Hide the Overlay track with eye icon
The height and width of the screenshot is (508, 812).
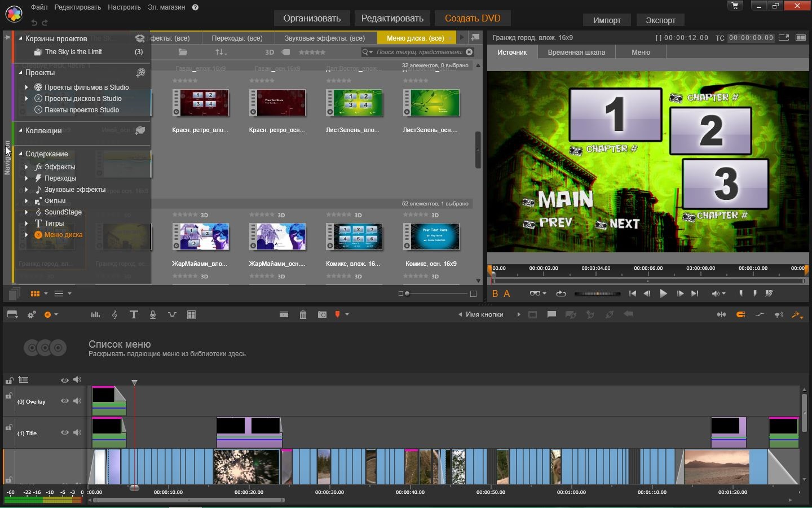(65, 401)
